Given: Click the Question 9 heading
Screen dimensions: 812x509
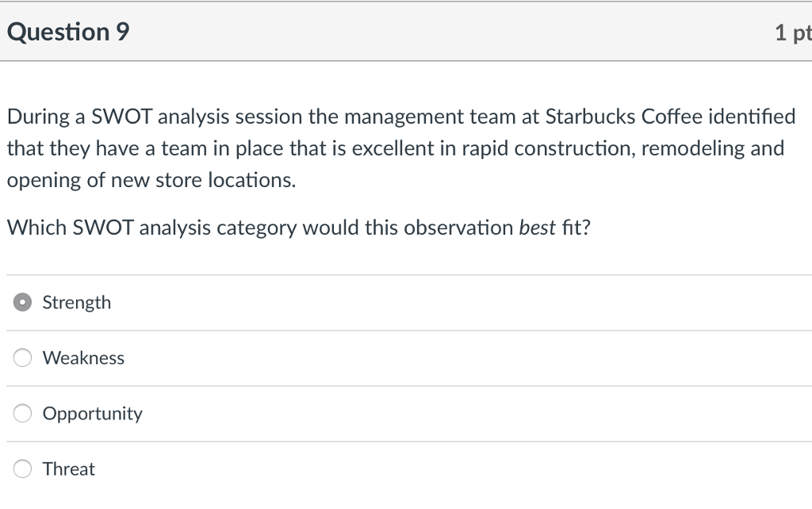Looking at the screenshot, I should point(69,33).
